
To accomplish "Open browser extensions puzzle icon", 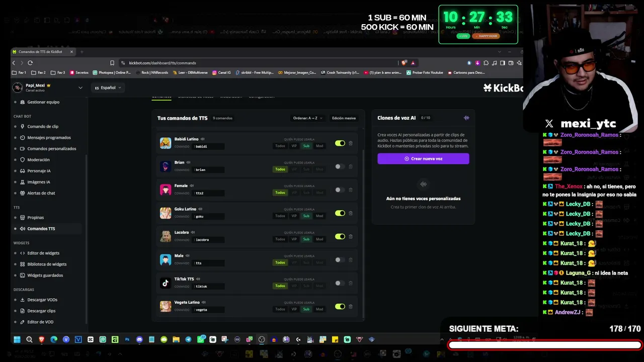I will (486, 63).
